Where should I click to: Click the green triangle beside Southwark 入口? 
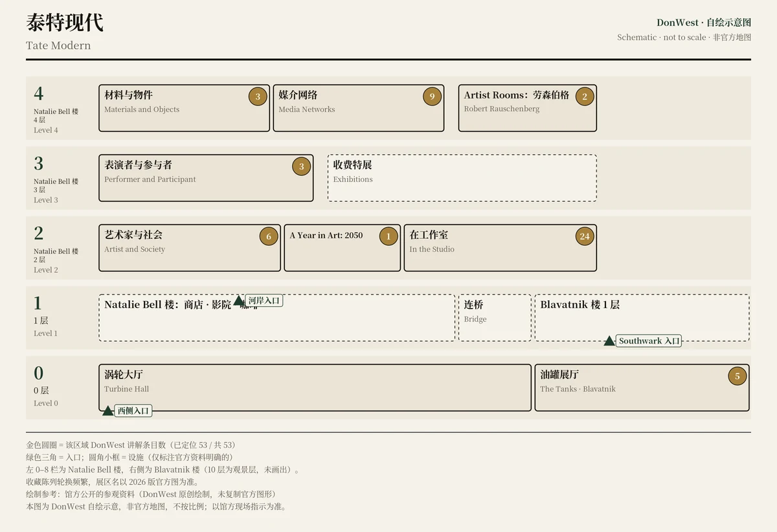609,340
